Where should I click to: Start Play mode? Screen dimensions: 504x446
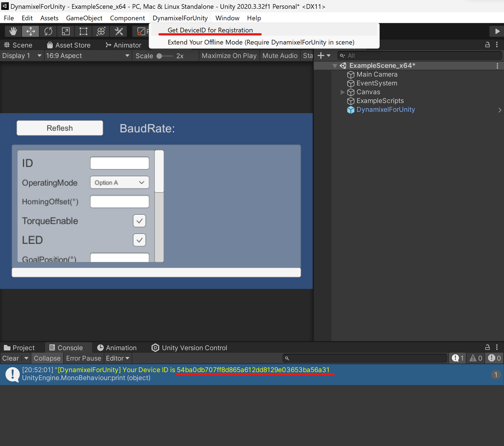point(497,31)
